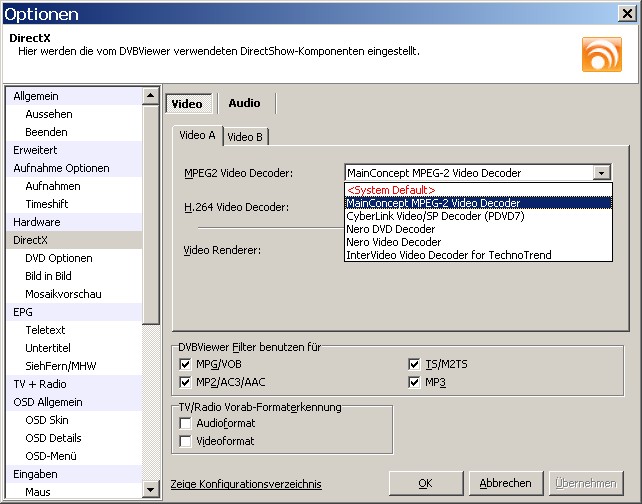The width and height of the screenshot is (642, 504).
Task: Select CyberLink Video/SP Decoder (PDVD7)
Action: (x=478, y=216)
